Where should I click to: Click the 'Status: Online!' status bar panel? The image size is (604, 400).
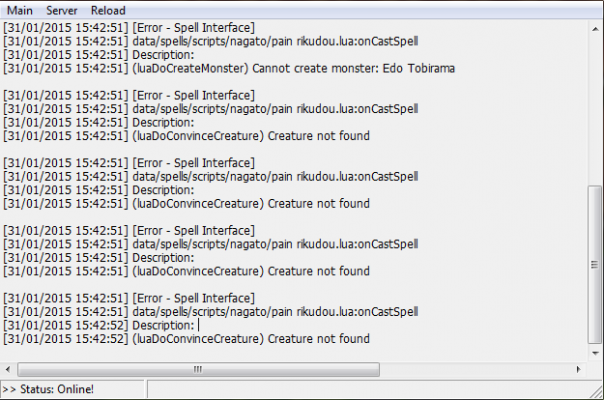[72, 389]
